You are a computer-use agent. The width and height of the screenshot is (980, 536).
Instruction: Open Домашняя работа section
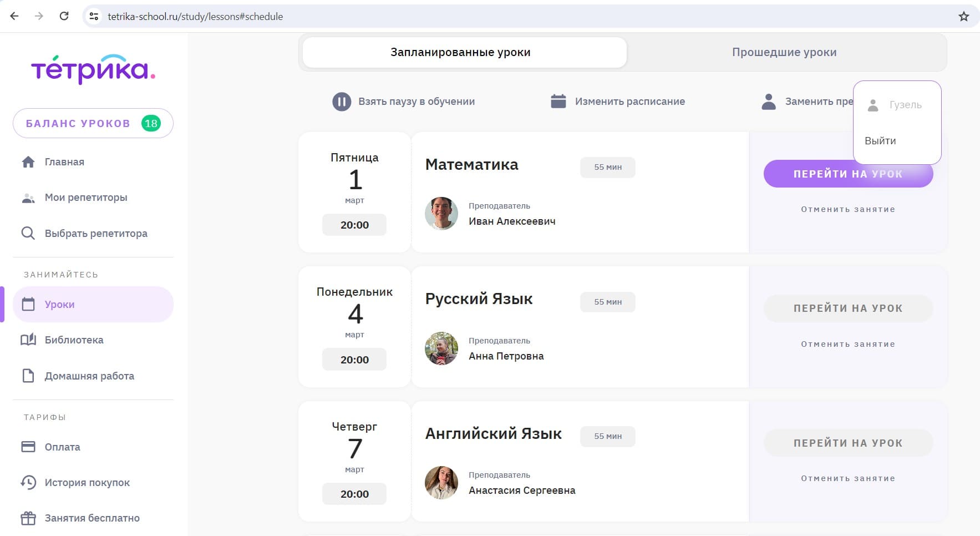(89, 376)
